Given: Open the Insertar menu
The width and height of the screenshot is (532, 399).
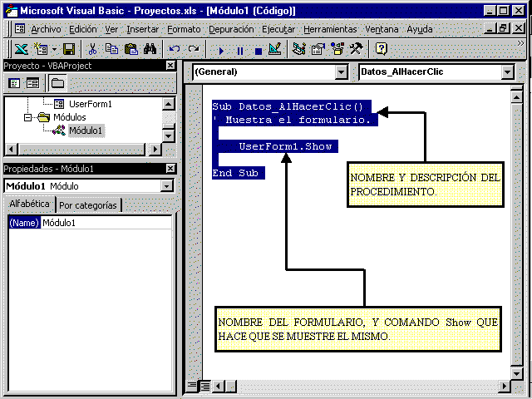Looking at the screenshot, I should click(142, 30).
